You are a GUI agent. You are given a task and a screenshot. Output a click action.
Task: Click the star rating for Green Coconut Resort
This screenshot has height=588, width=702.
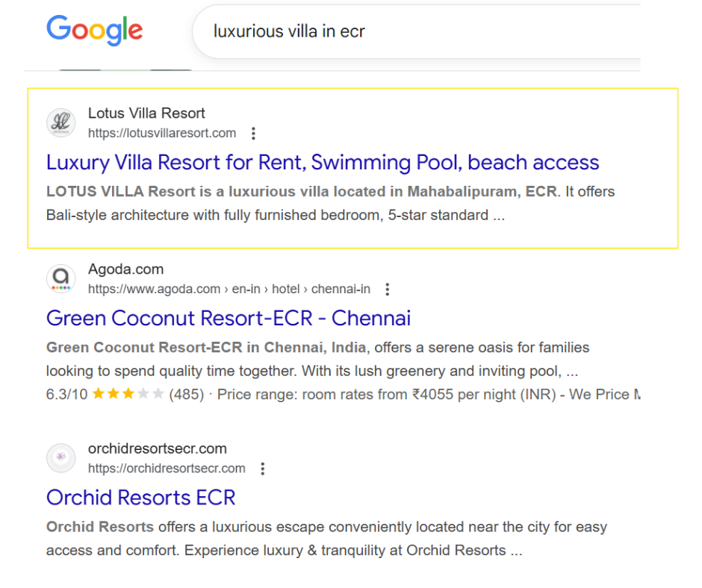(127, 394)
